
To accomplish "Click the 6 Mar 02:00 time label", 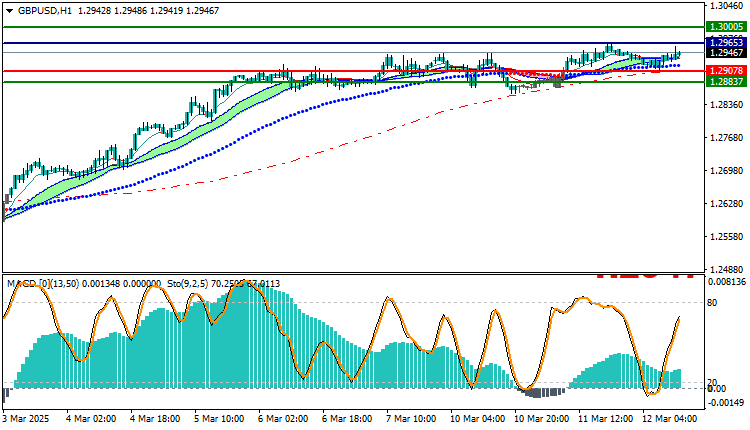I will coord(283,419).
